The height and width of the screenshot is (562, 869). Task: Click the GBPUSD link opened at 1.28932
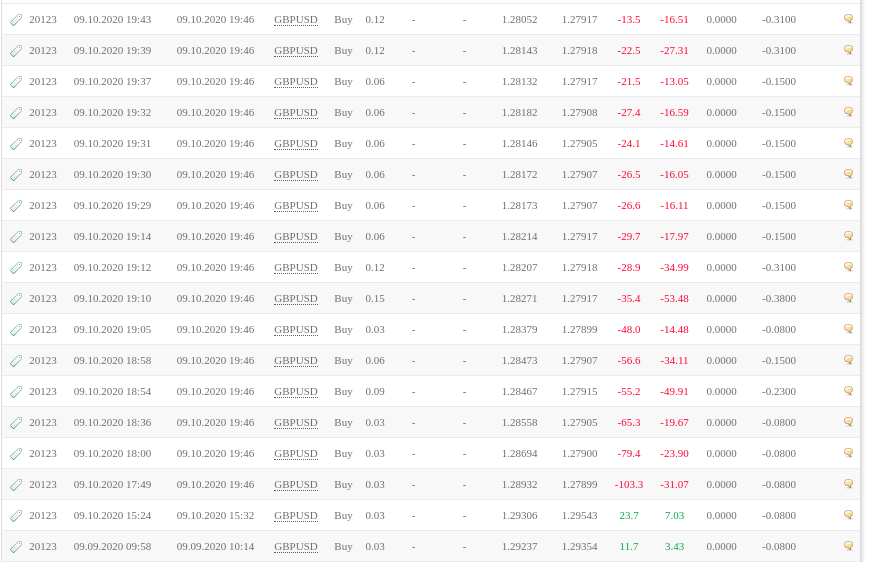(x=296, y=485)
